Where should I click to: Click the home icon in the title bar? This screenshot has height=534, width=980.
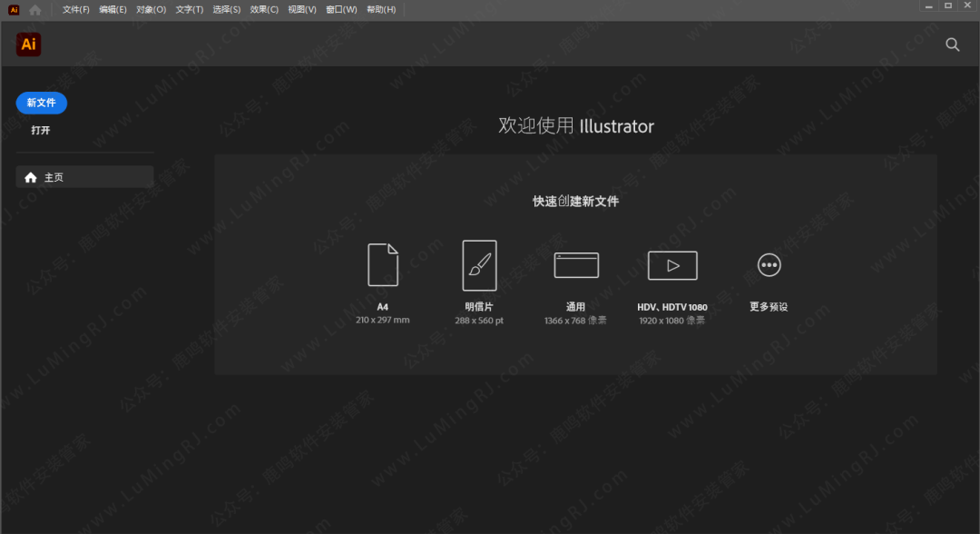click(34, 9)
